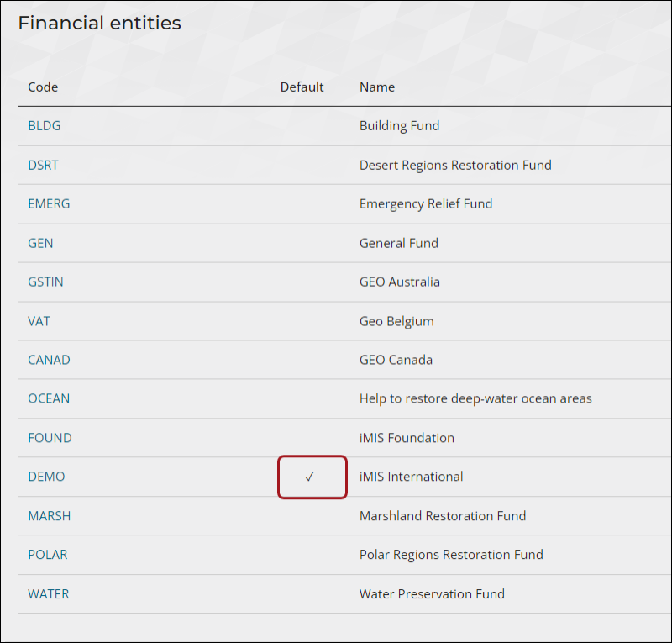Select the EMERG Emergency Relief Fund code
672x643 pixels.
(47, 203)
